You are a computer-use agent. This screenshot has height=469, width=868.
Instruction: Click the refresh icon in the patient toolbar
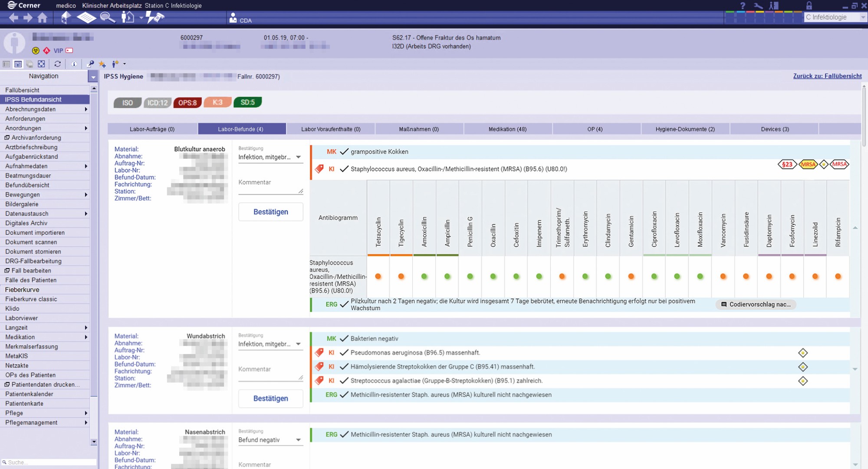(x=57, y=64)
